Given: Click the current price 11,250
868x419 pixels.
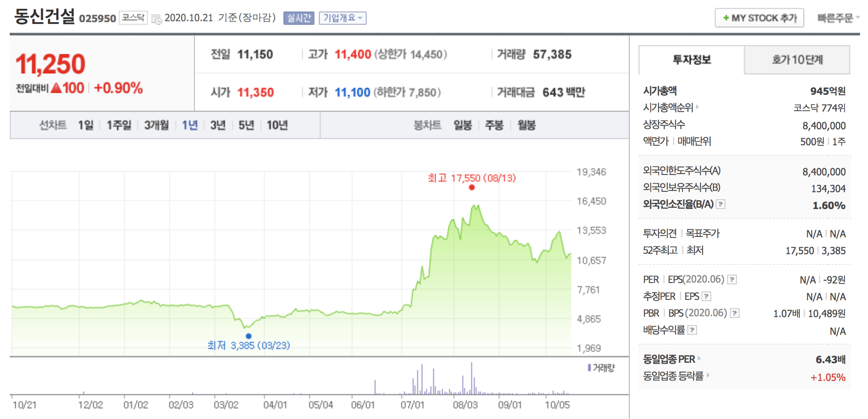Looking at the screenshot, I should pos(50,64).
